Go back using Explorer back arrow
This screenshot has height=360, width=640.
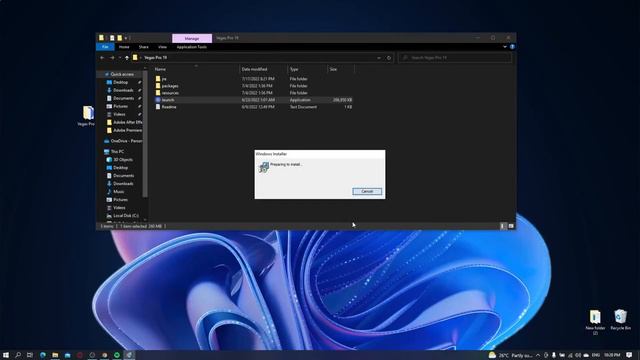[x=102, y=58]
